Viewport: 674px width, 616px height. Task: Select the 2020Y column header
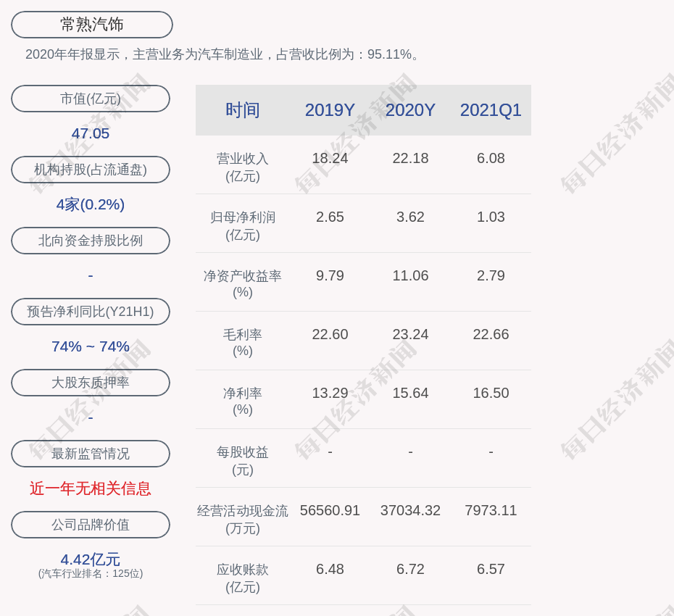point(410,110)
